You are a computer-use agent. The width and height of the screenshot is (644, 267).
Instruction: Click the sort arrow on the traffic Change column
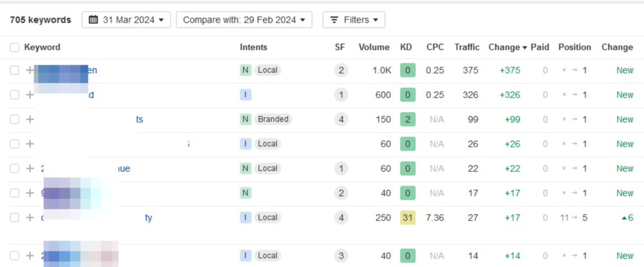point(525,48)
